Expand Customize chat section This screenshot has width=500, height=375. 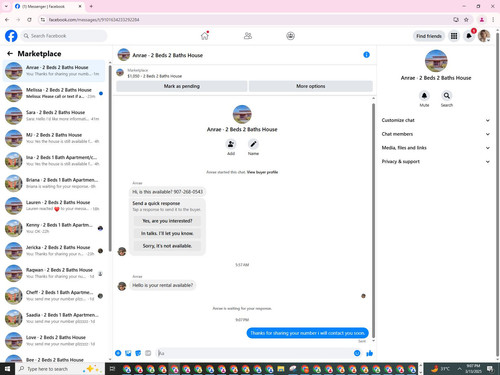pyautogui.click(x=436, y=120)
